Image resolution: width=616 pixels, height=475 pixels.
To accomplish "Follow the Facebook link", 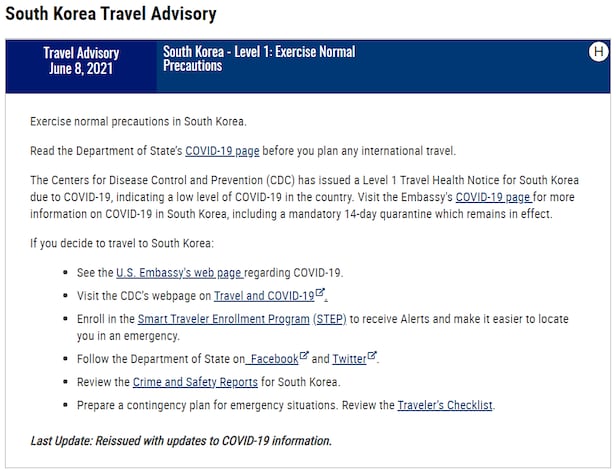I will [x=272, y=358].
